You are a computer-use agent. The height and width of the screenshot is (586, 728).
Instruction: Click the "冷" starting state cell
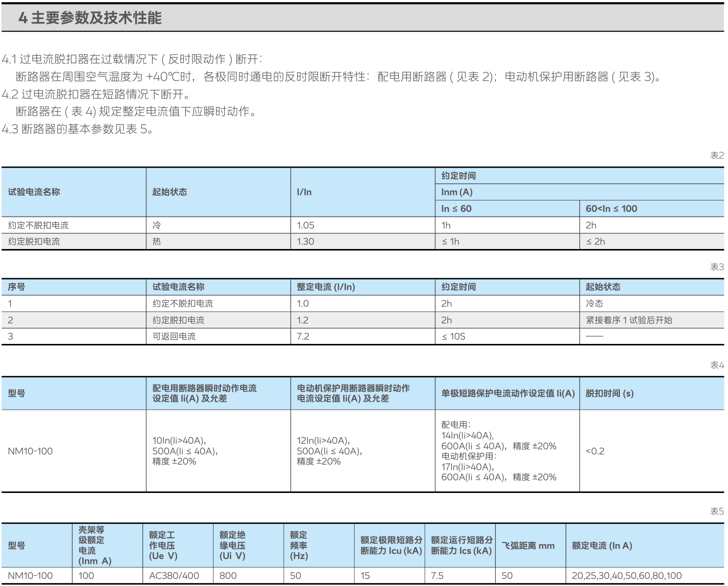[157, 225]
